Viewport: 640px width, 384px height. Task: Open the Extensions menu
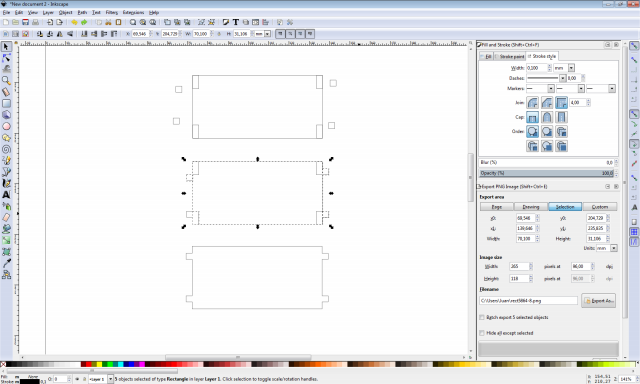133,13
